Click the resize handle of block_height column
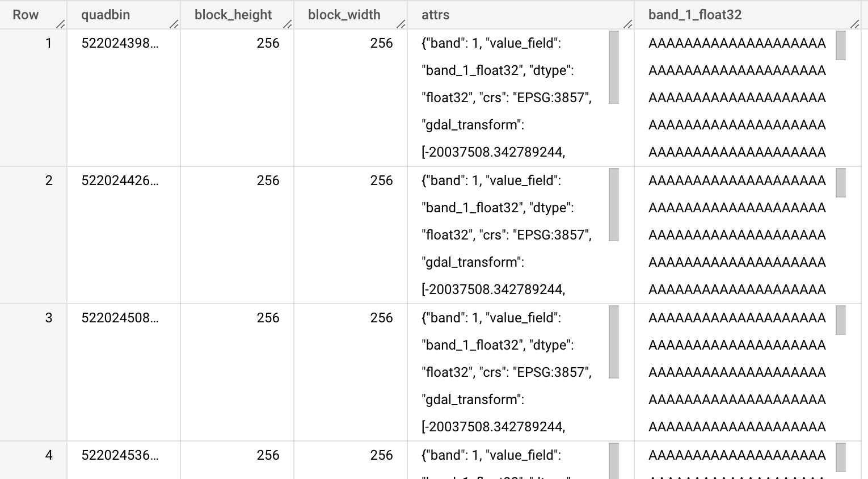This screenshot has width=868, height=479. [x=288, y=24]
